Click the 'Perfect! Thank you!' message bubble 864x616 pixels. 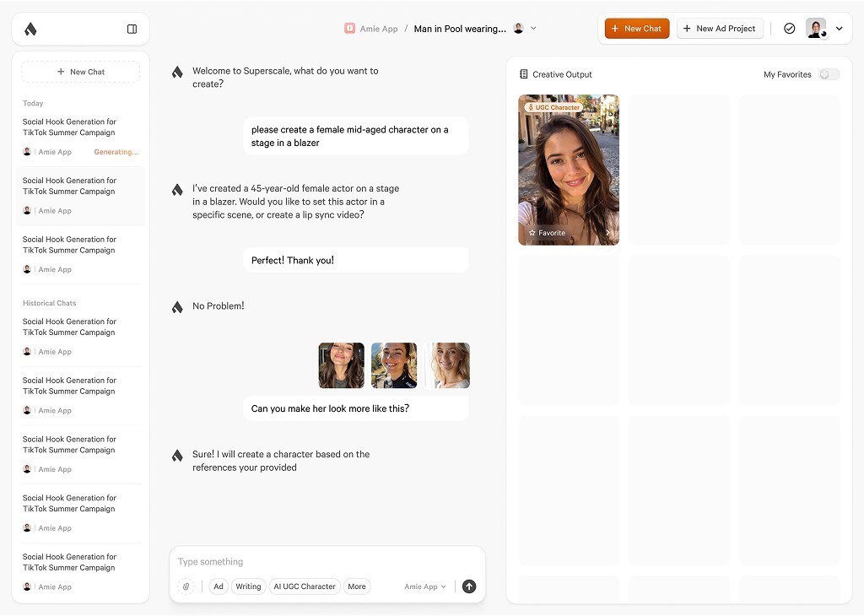pos(356,260)
